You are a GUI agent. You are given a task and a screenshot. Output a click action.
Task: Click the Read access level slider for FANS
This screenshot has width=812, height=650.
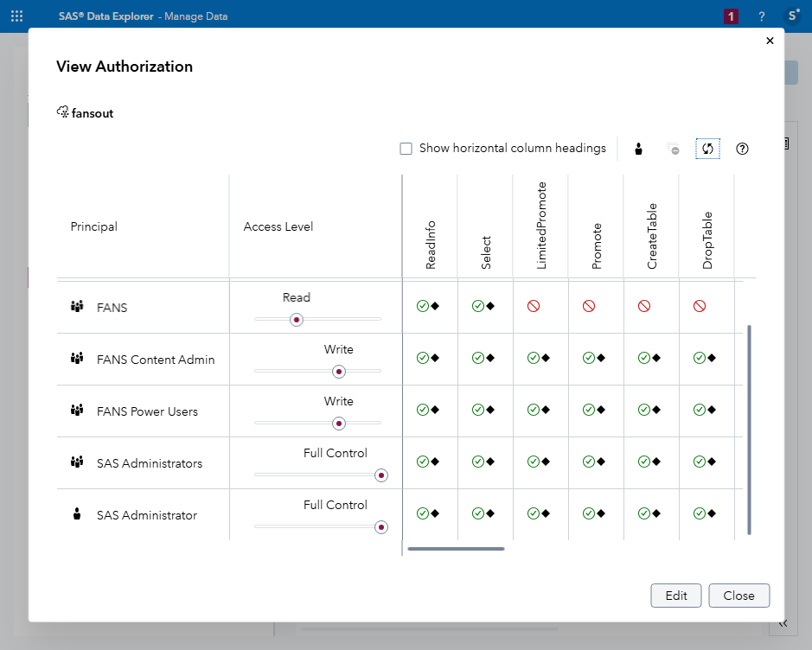click(x=296, y=320)
